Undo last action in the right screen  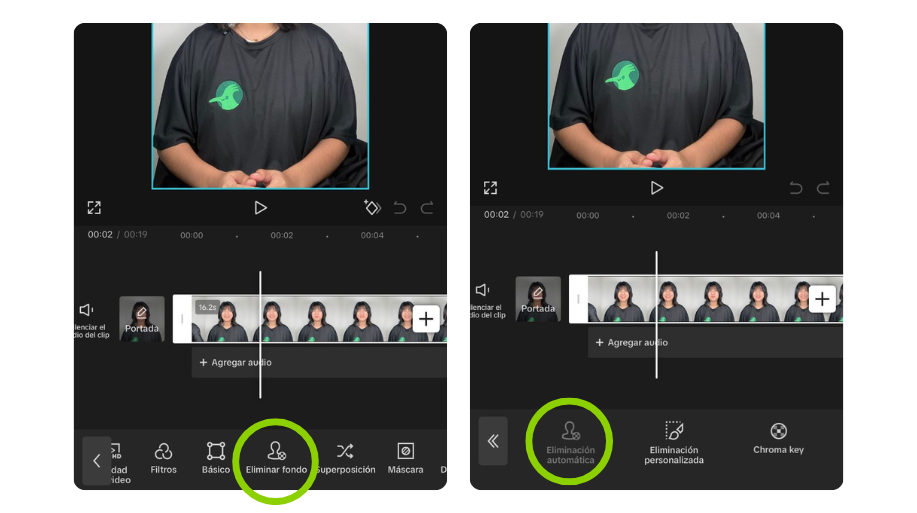[796, 188]
